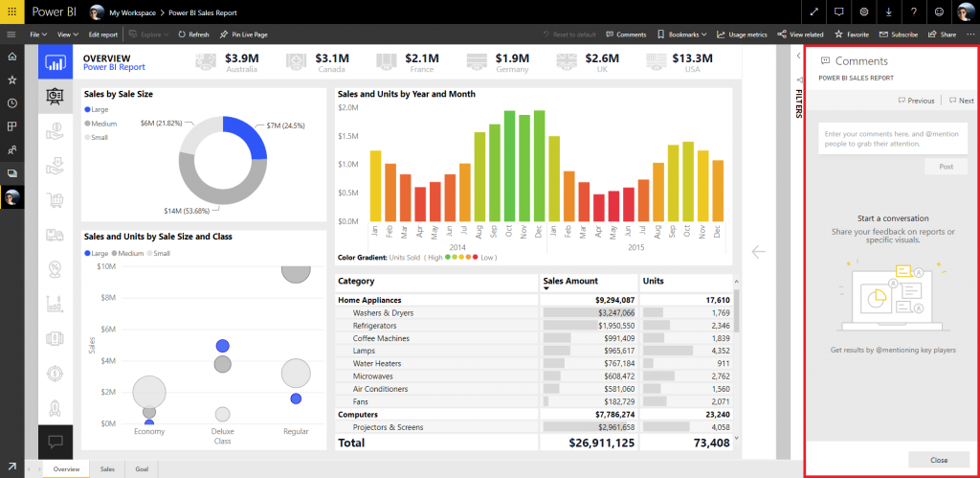The image size is (980, 478).
Task: Collapse the Filters pane chevron
Action: [x=799, y=56]
